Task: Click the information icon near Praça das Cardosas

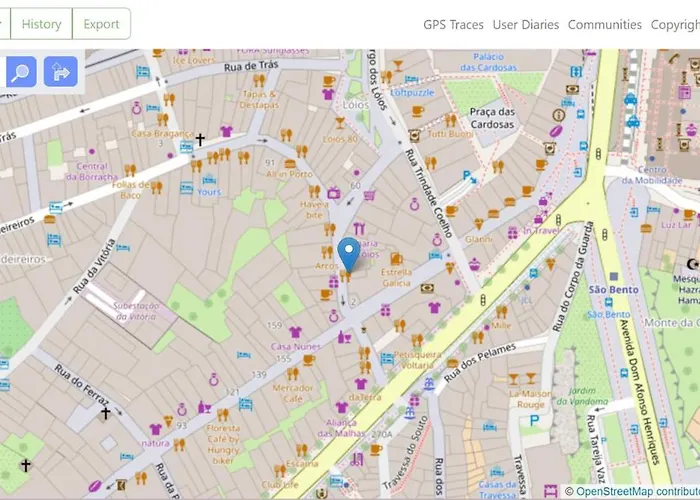Action: click(x=558, y=115)
